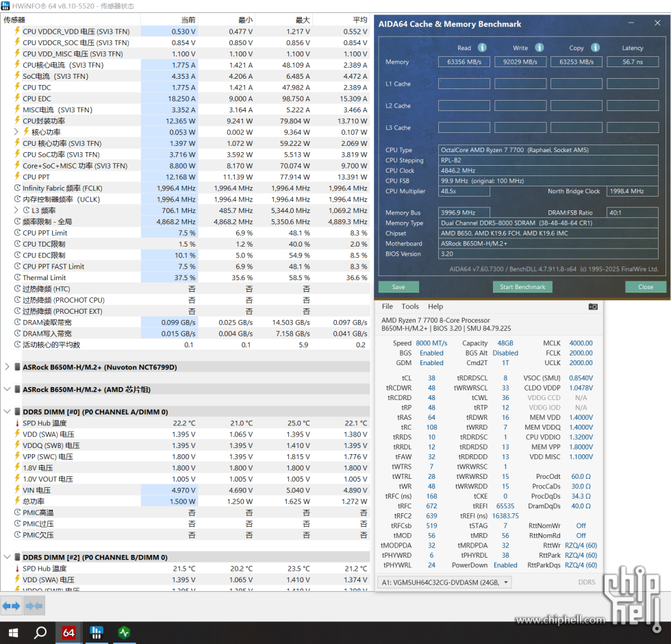This screenshot has height=644, width=671.
Task: Click the HWiNFO expand columns arrows icon
Action: pyautogui.click(x=11, y=606)
